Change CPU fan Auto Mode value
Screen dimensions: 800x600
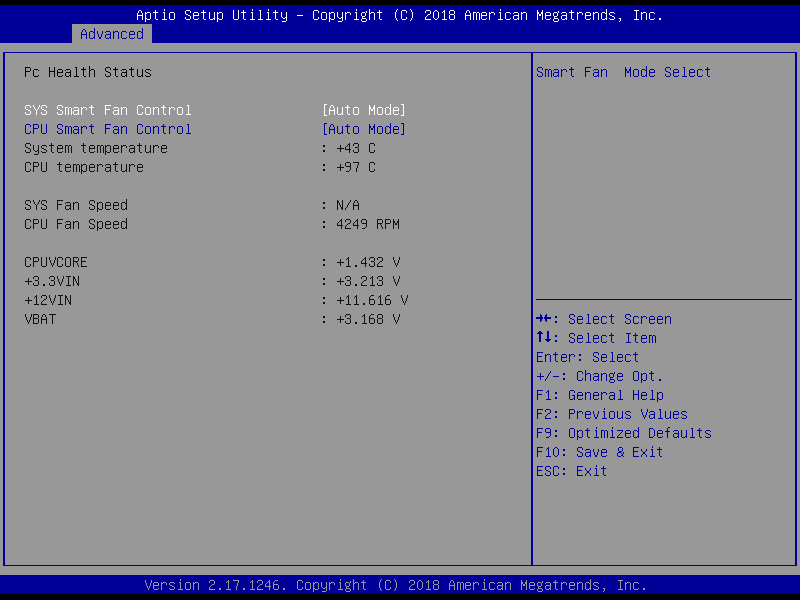[363, 129]
